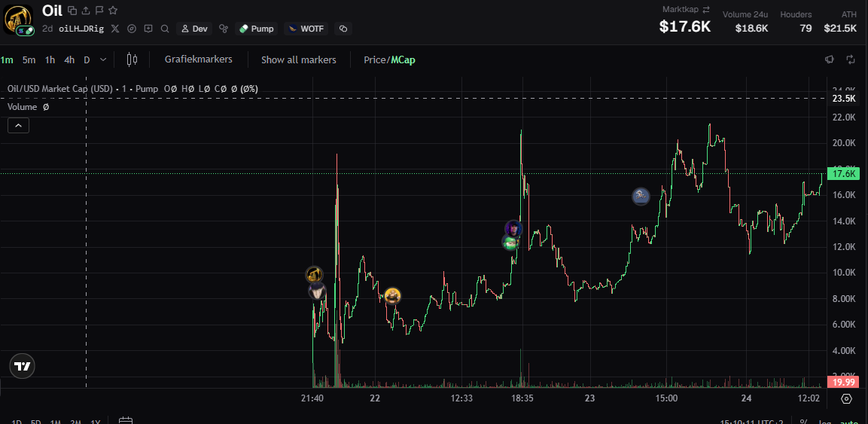Image resolution: width=868 pixels, height=424 pixels.
Task: Click the magnifier search icon
Action: (164, 28)
